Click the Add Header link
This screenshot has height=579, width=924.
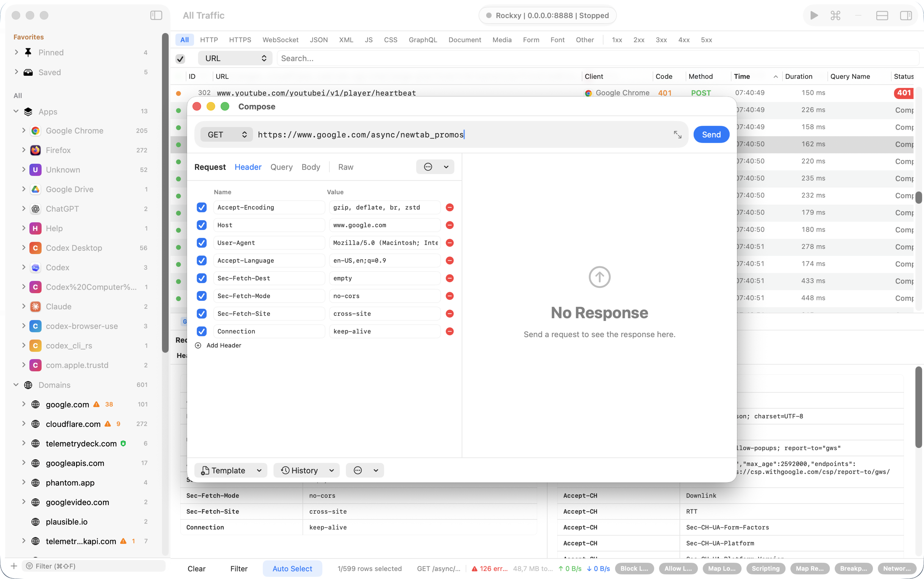tap(224, 346)
